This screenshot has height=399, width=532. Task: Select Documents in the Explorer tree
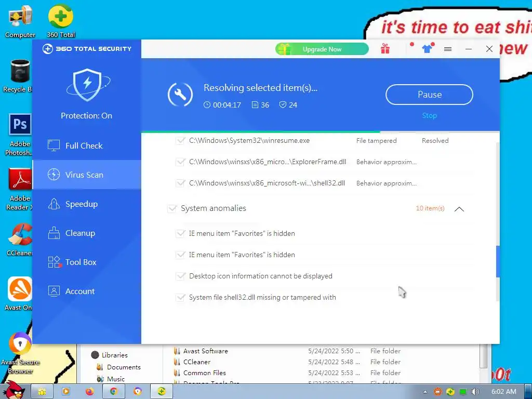[x=118, y=367]
